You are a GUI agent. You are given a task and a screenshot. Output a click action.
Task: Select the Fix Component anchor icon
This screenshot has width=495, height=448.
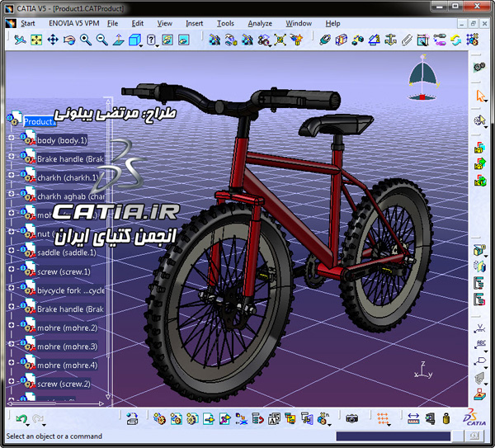(x=390, y=40)
